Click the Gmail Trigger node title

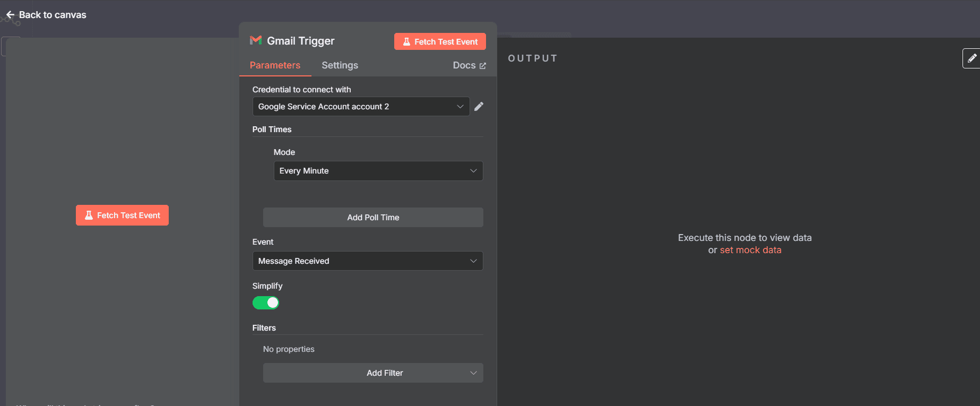[x=301, y=41]
